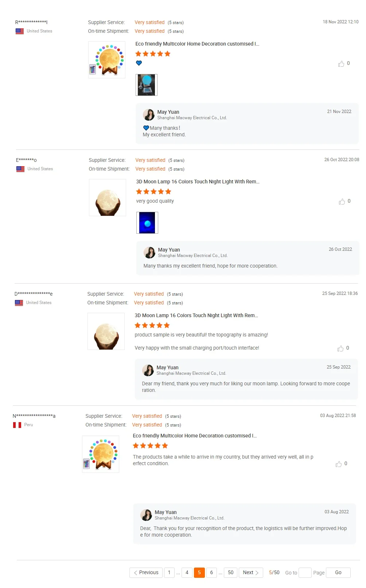The width and height of the screenshot is (366, 588).
Task: Jump to last page 50
Action: point(231,573)
